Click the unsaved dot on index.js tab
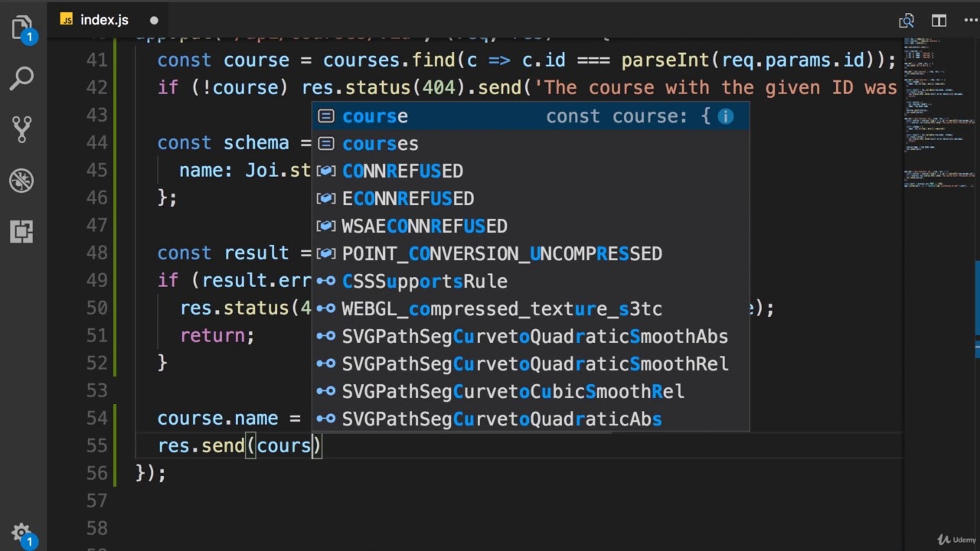The width and height of the screenshot is (980, 551). [x=154, y=21]
